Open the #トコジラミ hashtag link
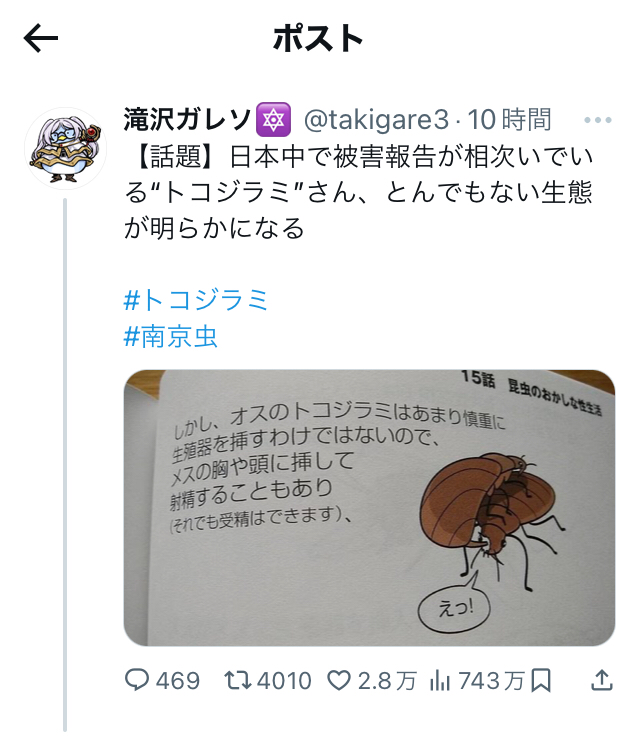The width and height of the screenshot is (640, 738). pyautogui.click(x=196, y=300)
